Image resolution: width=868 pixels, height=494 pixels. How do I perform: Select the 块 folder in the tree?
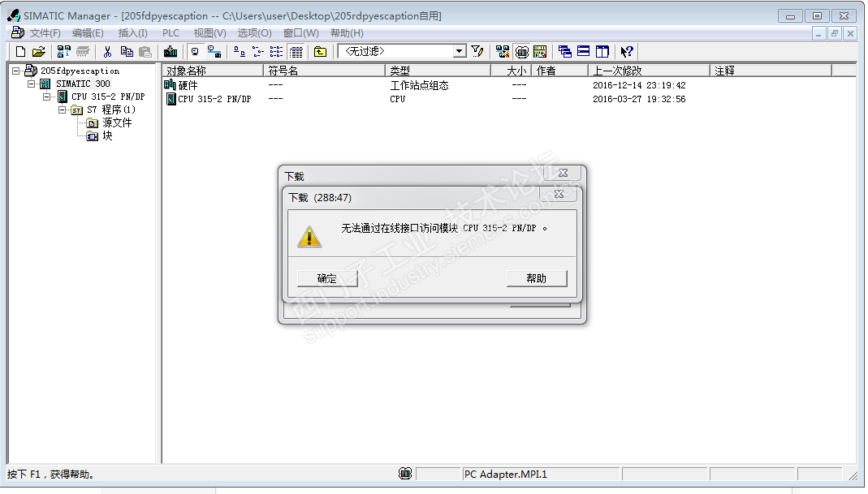(107, 135)
